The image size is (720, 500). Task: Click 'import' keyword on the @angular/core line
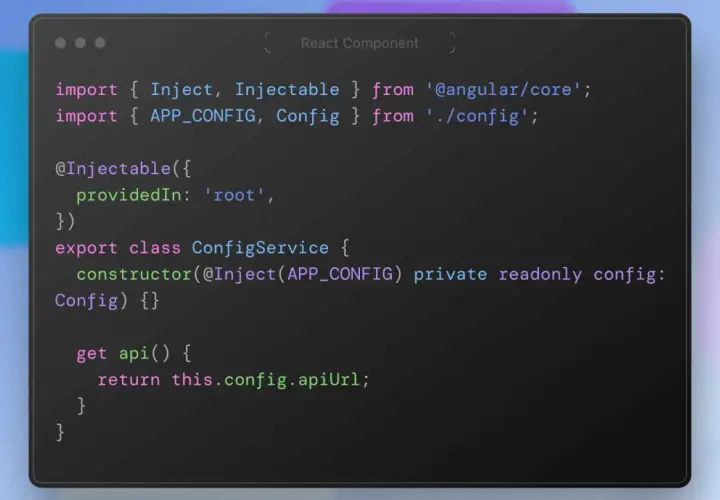pyautogui.click(x=86, y=90)
